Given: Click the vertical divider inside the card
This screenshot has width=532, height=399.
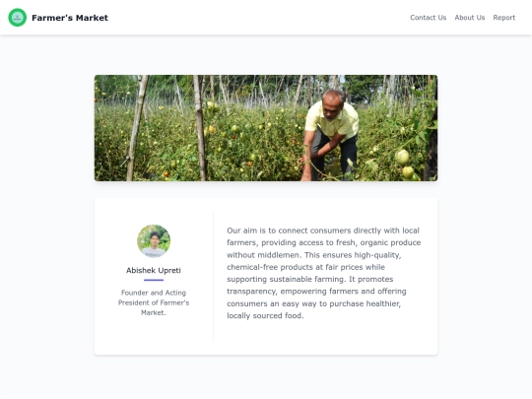Looking at the screenshot, I should tap(213, 276).
